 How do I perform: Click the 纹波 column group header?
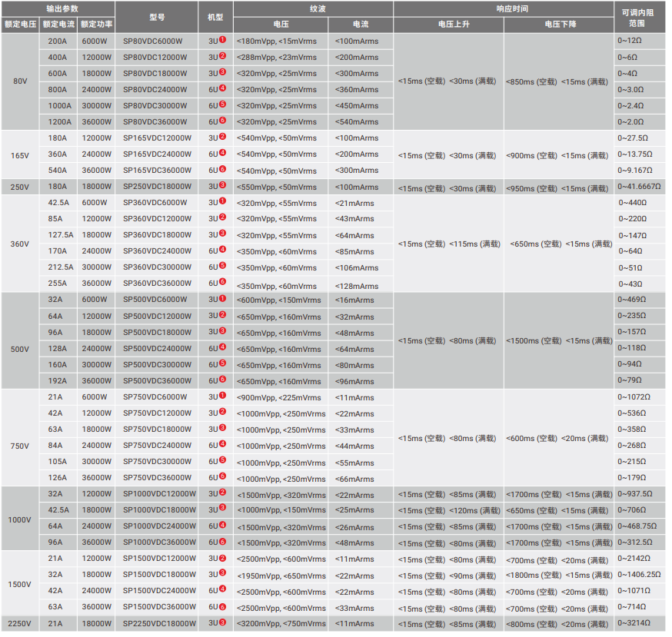[x=312, y=9]
